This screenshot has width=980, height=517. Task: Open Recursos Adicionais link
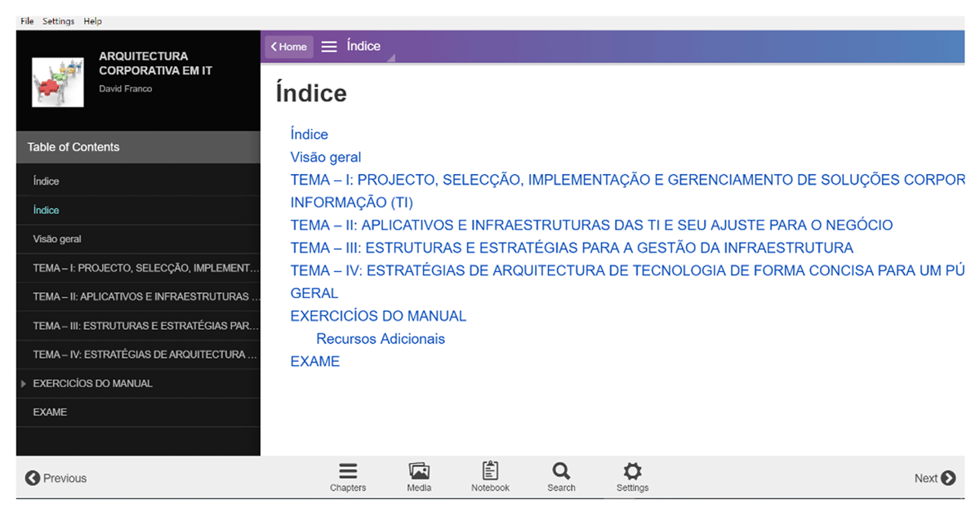pyautogui.click(x=381, y=339)
